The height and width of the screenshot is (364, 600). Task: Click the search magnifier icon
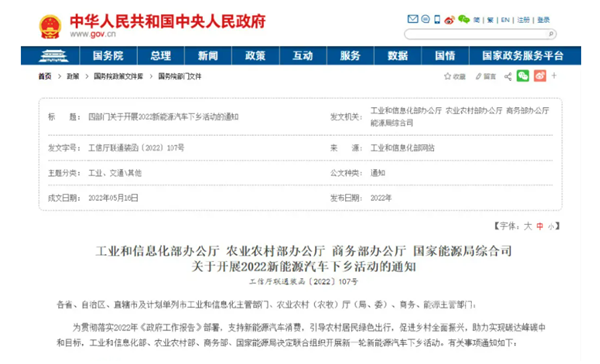coord(551,34)
